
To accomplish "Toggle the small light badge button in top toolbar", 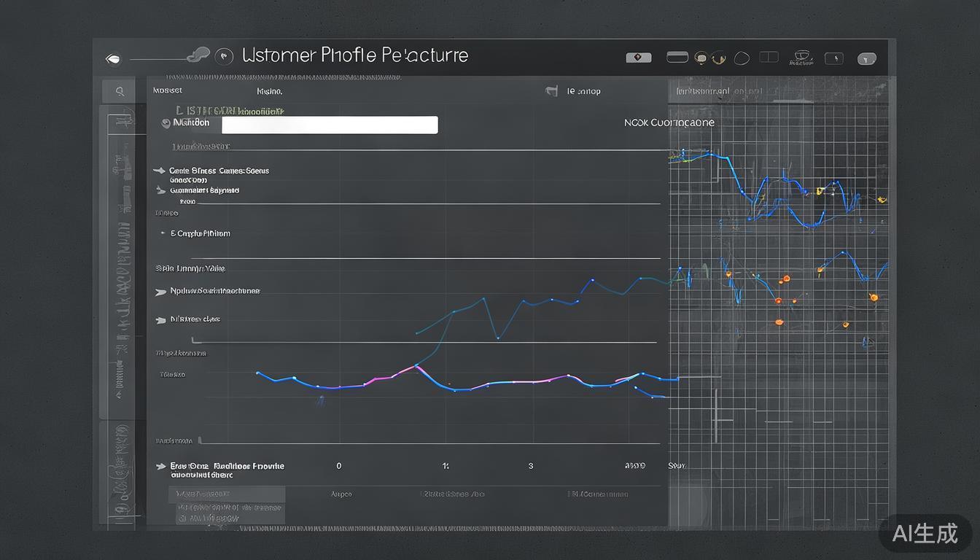I will pos(639,58).
